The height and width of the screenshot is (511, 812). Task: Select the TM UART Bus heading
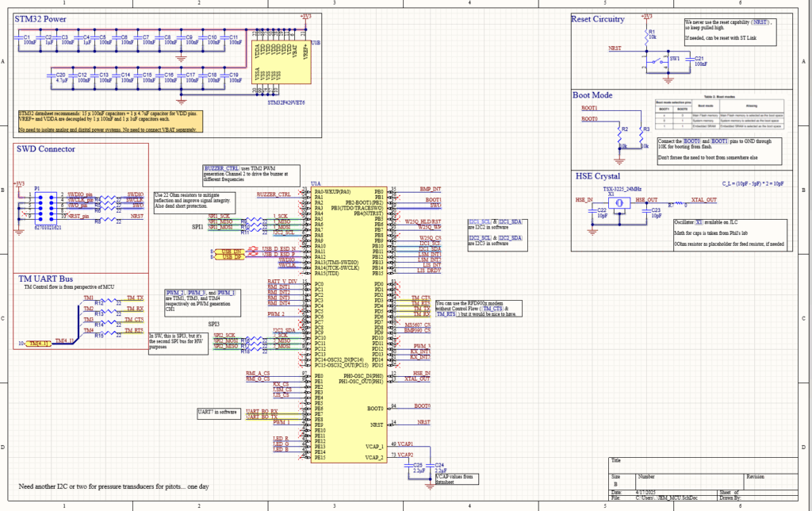point(46,279)
